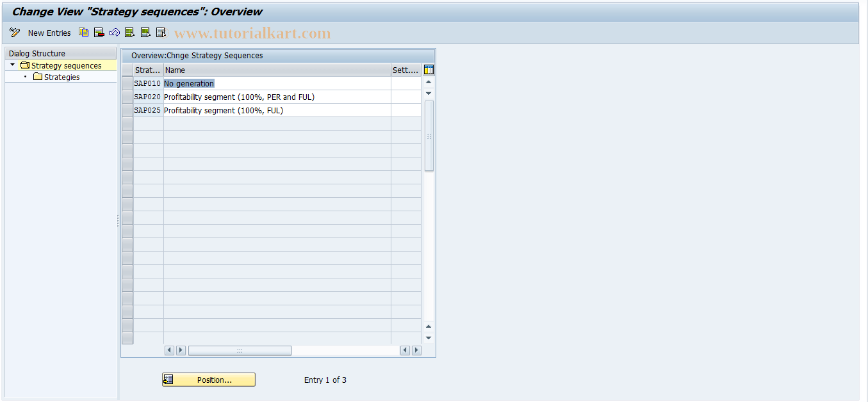The image size is (868, 402).
Task: Open the Position... dialog
Action: click(x=208, y=380)
